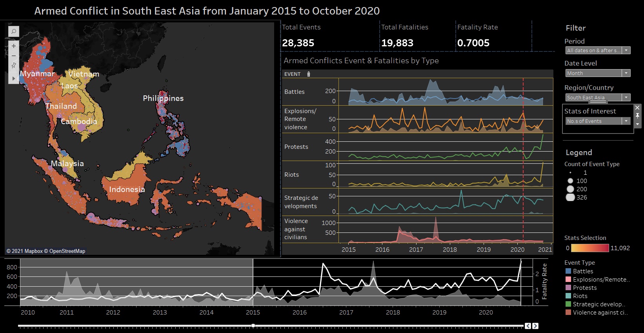Open the Date Level dropdown showing Month
Image resolution: width=644 pixels, height=333 pixels.
click(598, 73)
